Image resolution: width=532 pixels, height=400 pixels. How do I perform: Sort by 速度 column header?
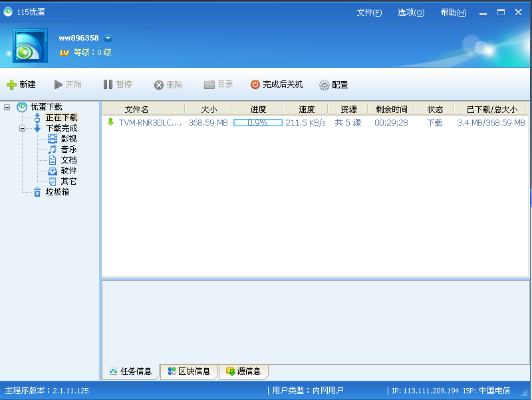point(307,109)
